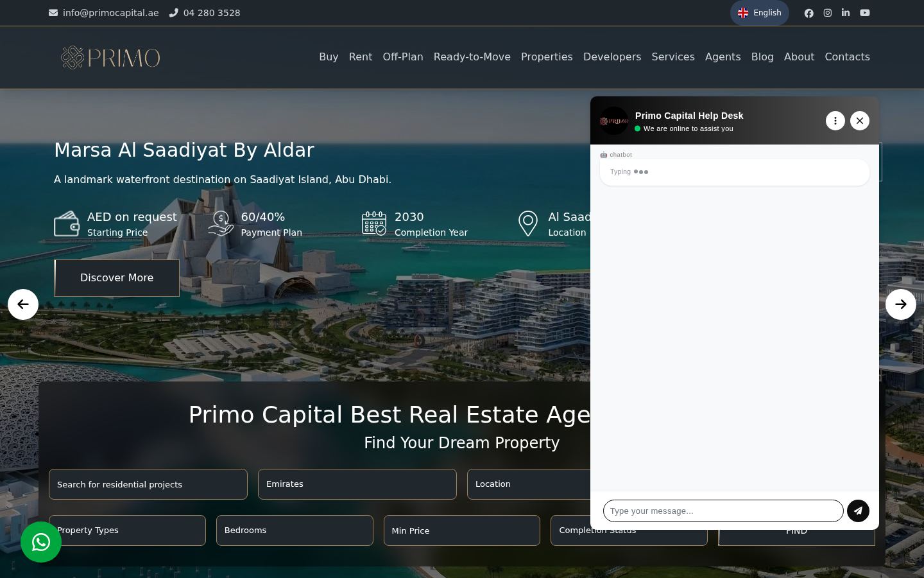Open the Rent menu item
924x578 pixels.
(361, 57)
